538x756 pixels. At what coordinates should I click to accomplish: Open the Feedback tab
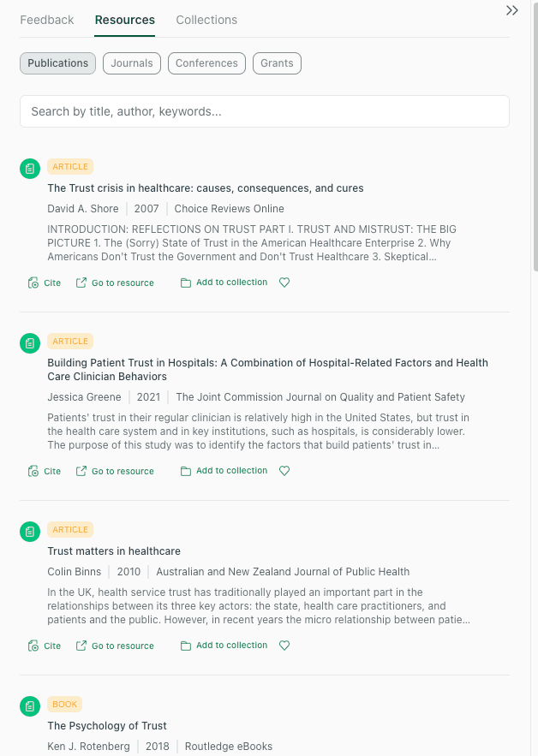pos(47,20)
